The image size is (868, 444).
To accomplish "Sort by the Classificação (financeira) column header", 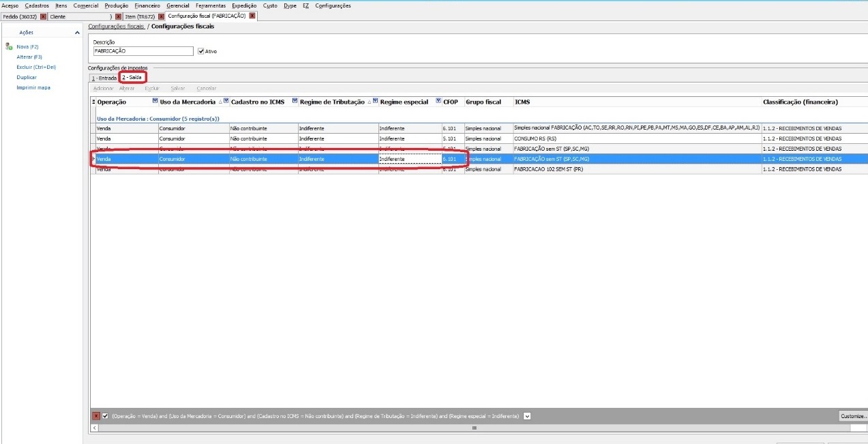I will [x=815, y=102].
